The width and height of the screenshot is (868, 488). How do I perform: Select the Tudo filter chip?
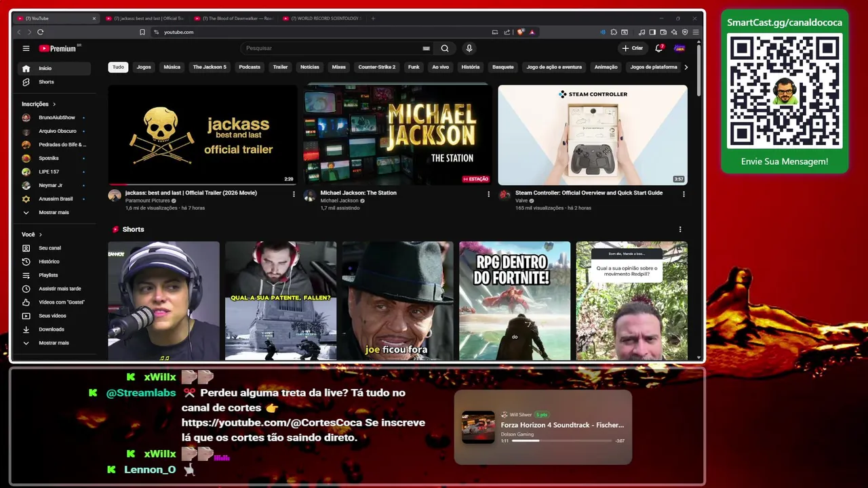[x=118, y=67]
